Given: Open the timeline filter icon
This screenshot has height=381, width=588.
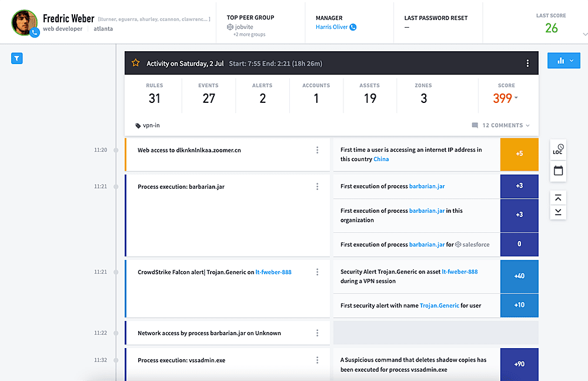Looking at the screenshot, I should coord(17,58).
